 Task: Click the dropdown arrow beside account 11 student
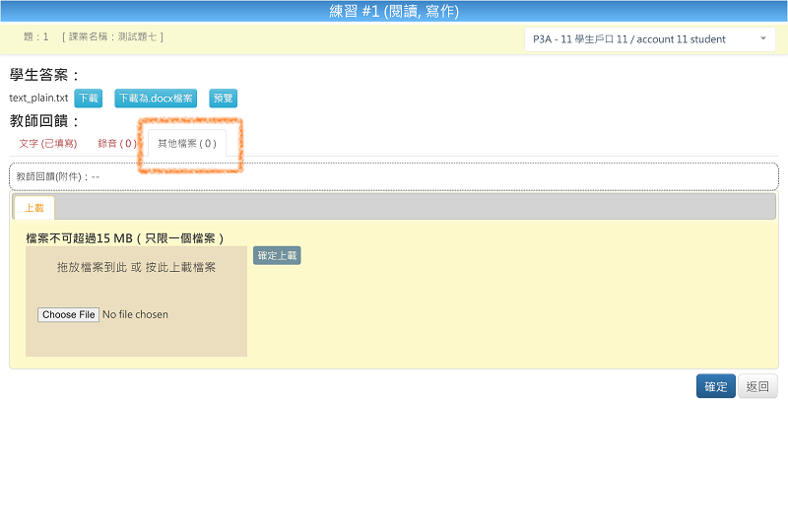tap(763, 39)
